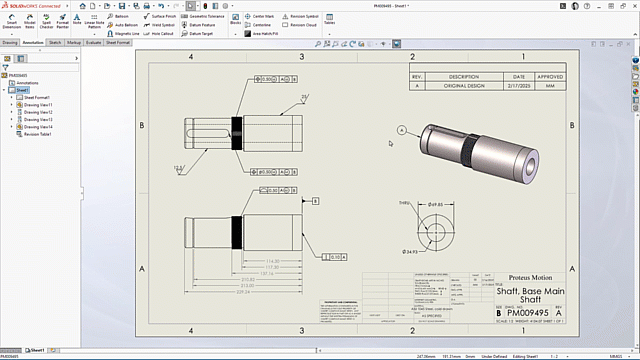Open the Sheet1 tab at bottom
640x360 pixels.
35,350
